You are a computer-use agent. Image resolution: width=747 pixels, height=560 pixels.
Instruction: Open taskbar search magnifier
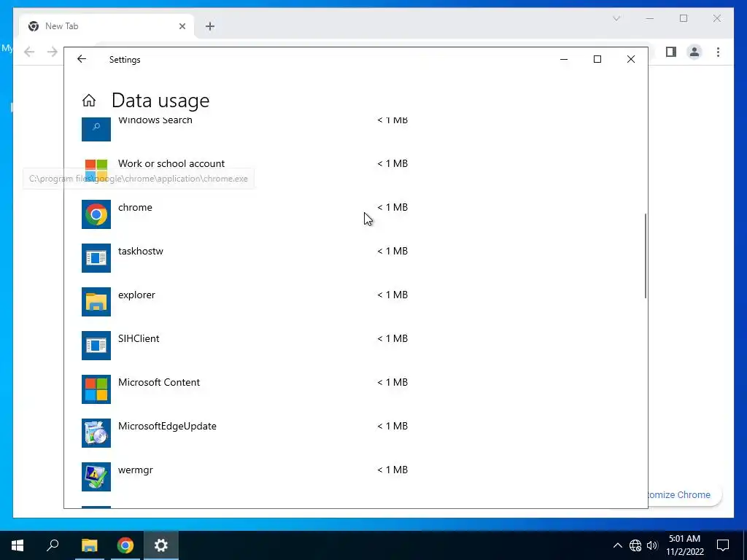coord(53,545)
